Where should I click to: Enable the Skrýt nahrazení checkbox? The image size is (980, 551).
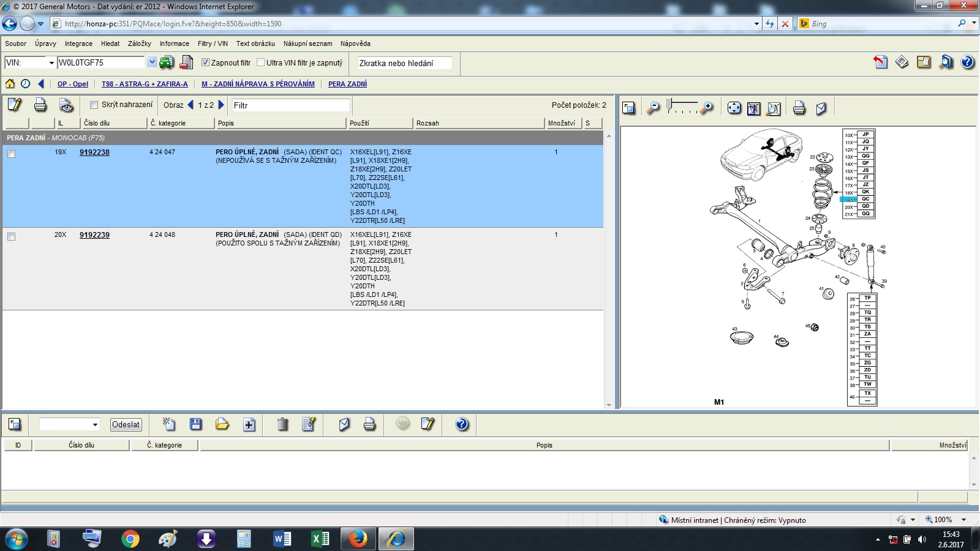point(94,105)
